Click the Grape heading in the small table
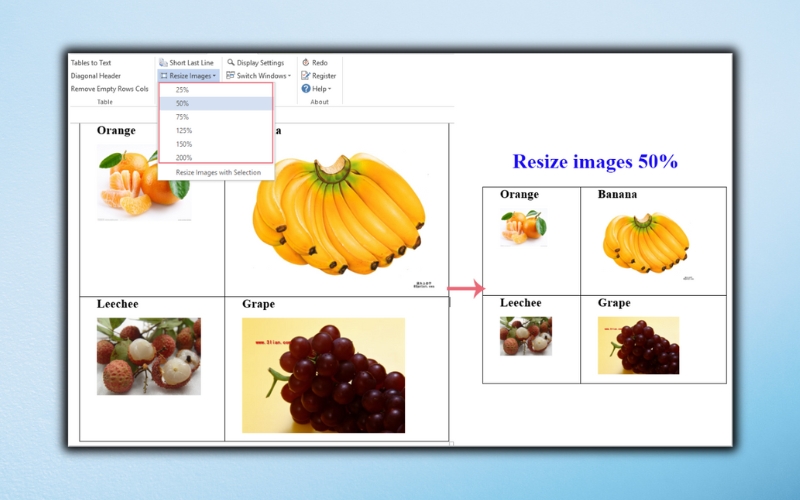Viewport: 800px width, 500px height. pos(614,303)
